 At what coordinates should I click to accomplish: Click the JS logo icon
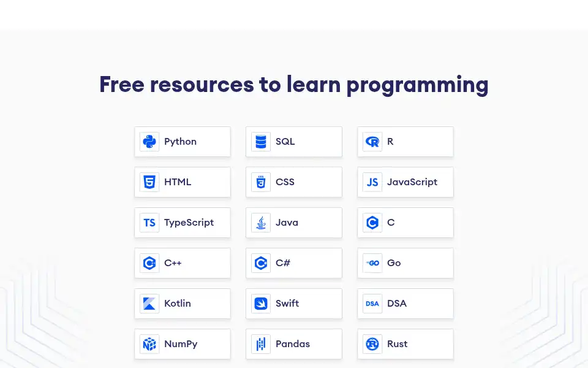click(x=372, y=182)
